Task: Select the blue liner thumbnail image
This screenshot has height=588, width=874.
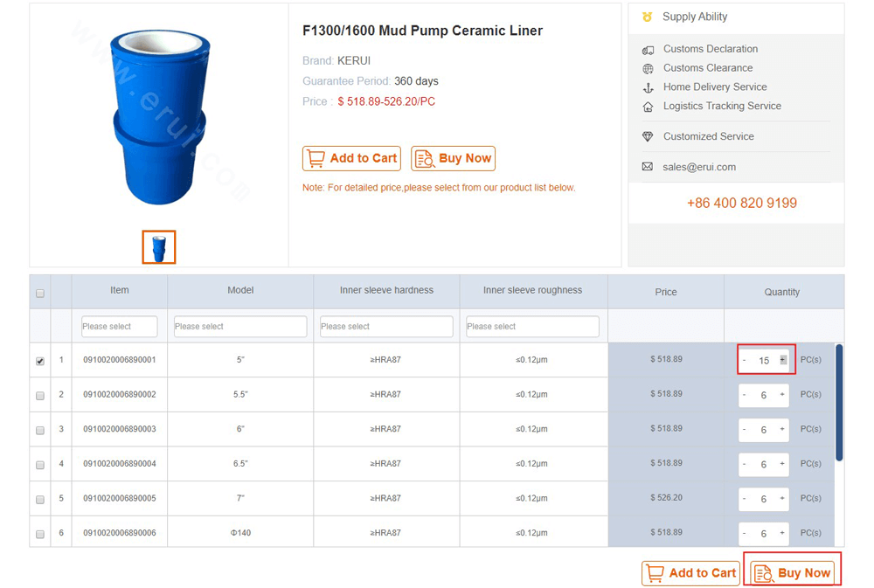Action: (159, 247)
